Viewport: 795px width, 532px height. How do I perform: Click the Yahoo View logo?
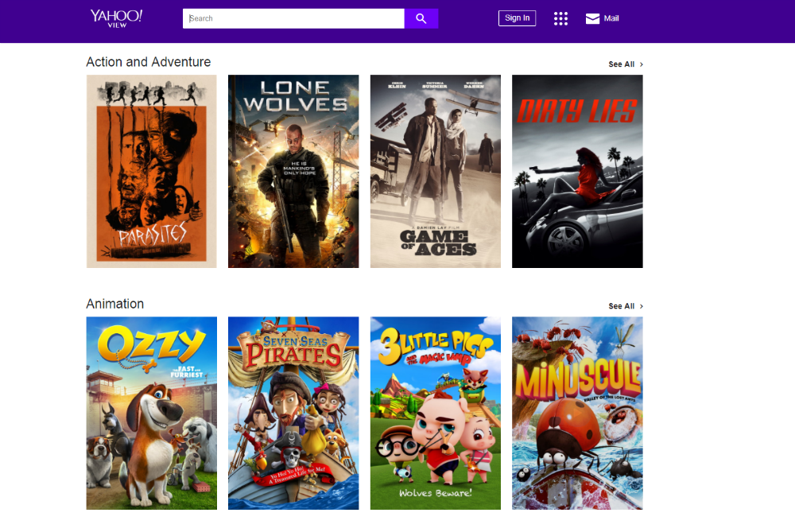tap(116, 18)
